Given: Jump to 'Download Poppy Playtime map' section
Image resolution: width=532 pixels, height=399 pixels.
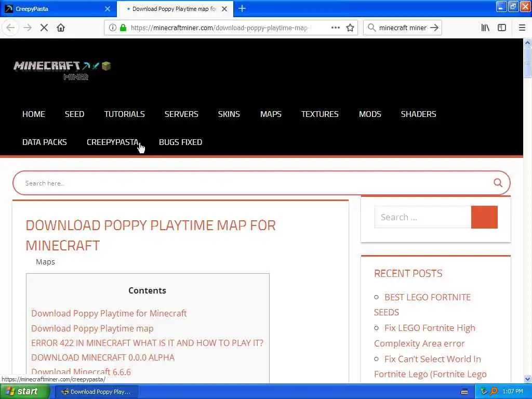Looking at the screenshot, I should point(92,328).
